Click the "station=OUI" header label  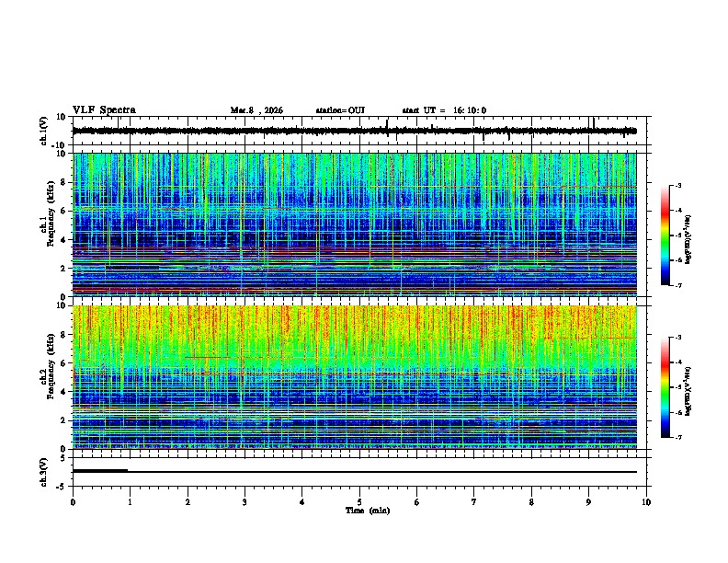click(x=340, y=110)
